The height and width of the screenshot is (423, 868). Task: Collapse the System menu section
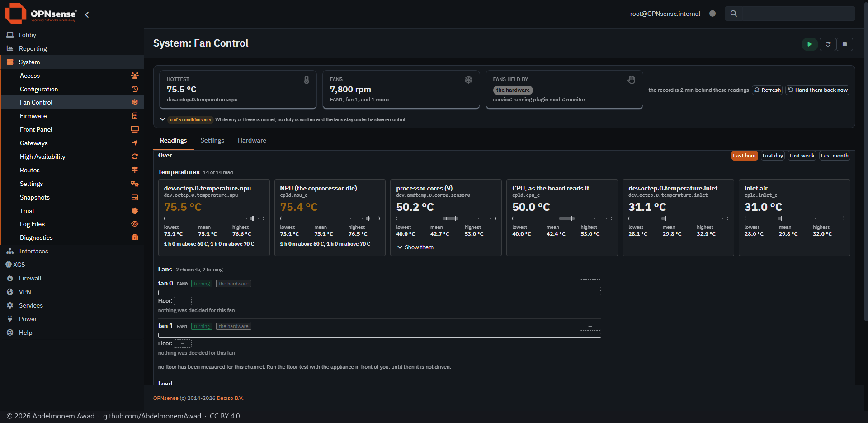[x=72, y=62]
